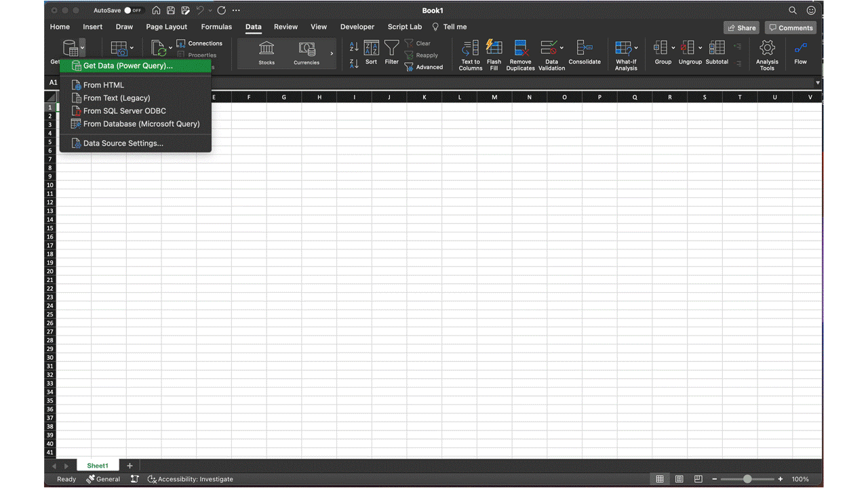868x488 pixels.
Task: Click the Share button
Action: 741,27
